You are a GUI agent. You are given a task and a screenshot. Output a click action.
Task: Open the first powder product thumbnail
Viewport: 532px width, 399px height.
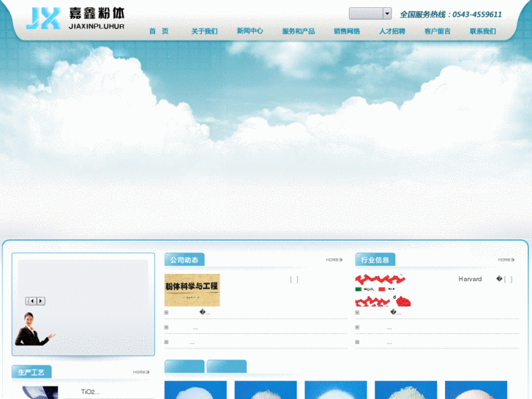[195, 389]
